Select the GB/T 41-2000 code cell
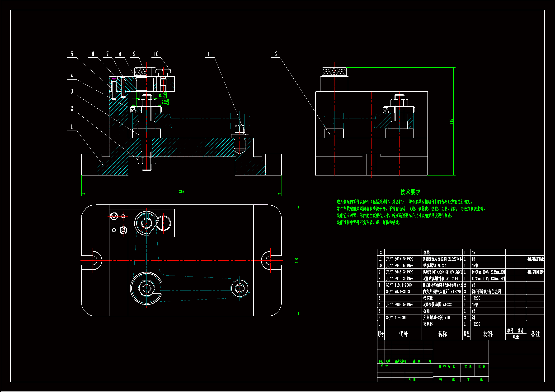This screenshot has height=392, width=555. pyautogui.click(x=396, y=318)
